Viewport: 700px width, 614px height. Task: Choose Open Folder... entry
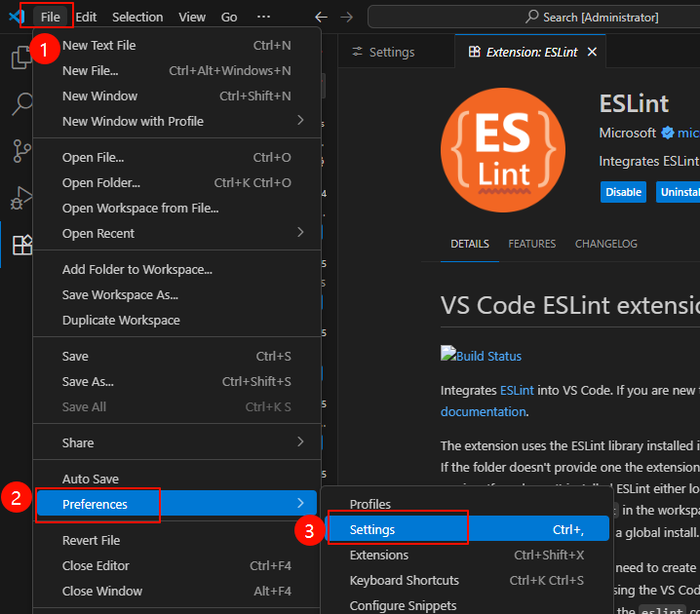[x=176, y=183]
